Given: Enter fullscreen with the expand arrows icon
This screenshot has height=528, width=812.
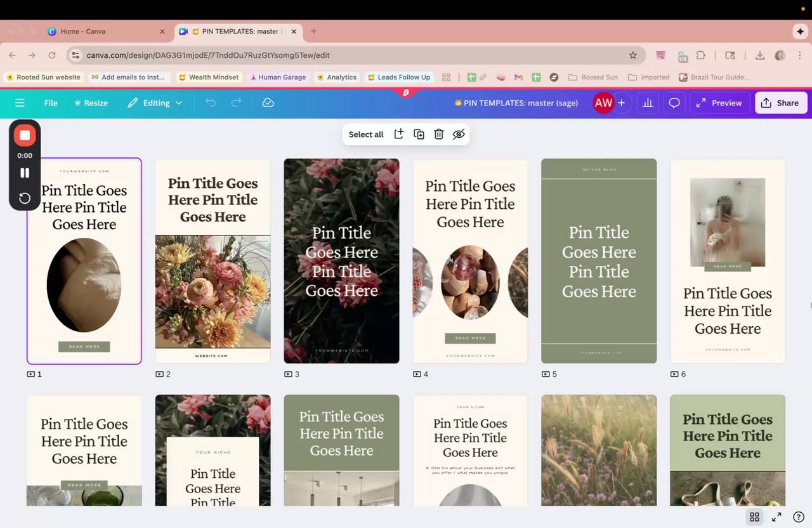Looking at the screenshot, I should tap(776, 517).
